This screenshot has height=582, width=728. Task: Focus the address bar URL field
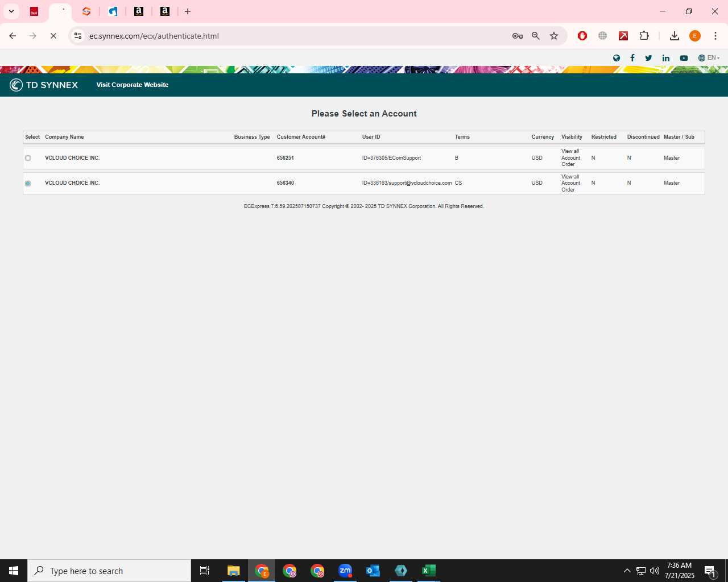tap(296, 36)
